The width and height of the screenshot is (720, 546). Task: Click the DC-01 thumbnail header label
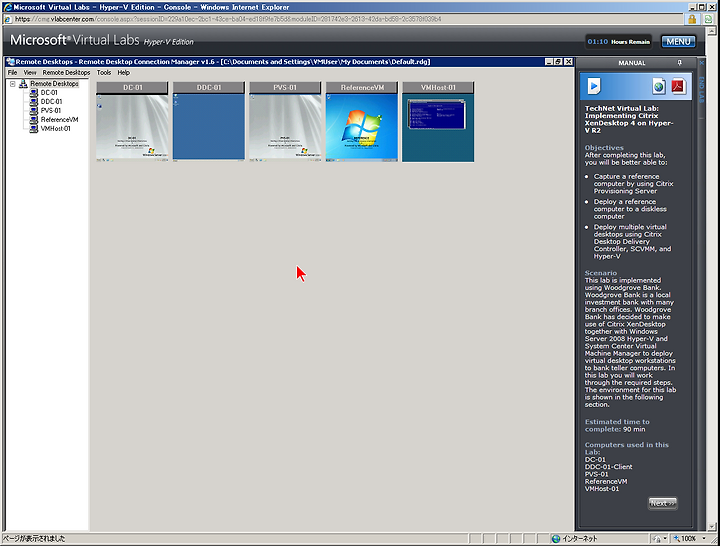132,88
